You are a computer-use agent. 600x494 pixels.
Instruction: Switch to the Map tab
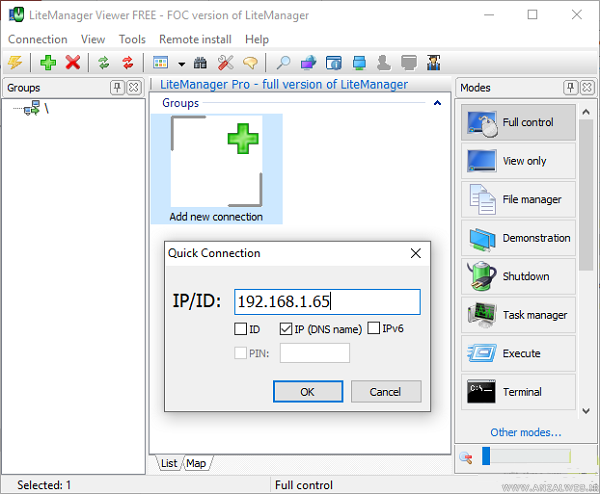coord(196,463)
